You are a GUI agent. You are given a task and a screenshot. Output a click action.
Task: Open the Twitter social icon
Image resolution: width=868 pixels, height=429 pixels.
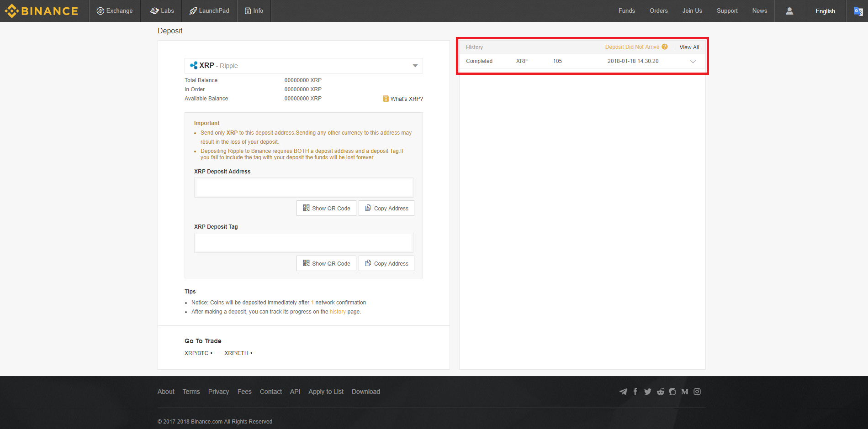click(x=648, y=392)
